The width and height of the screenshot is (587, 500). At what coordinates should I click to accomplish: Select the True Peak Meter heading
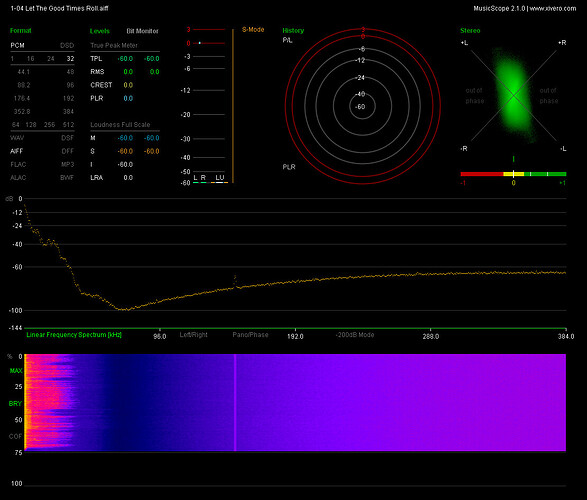(x=114, y=45)
